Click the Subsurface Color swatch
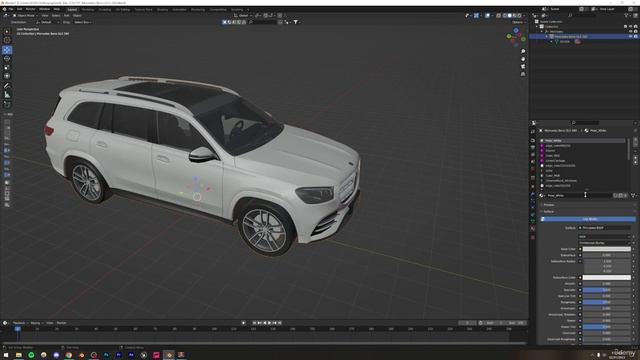This screenshot has width=640, height=360. [606, 278]
